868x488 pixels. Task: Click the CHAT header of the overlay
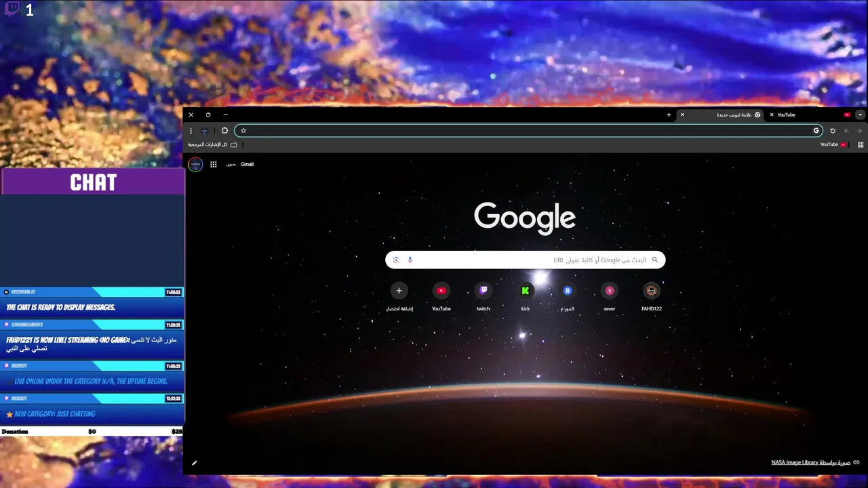pyautogui.click(x=93, y=182)
